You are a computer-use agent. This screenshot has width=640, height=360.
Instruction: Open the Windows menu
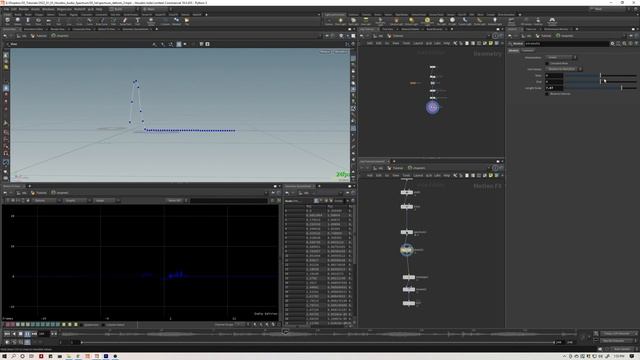(x=48, y=9)
